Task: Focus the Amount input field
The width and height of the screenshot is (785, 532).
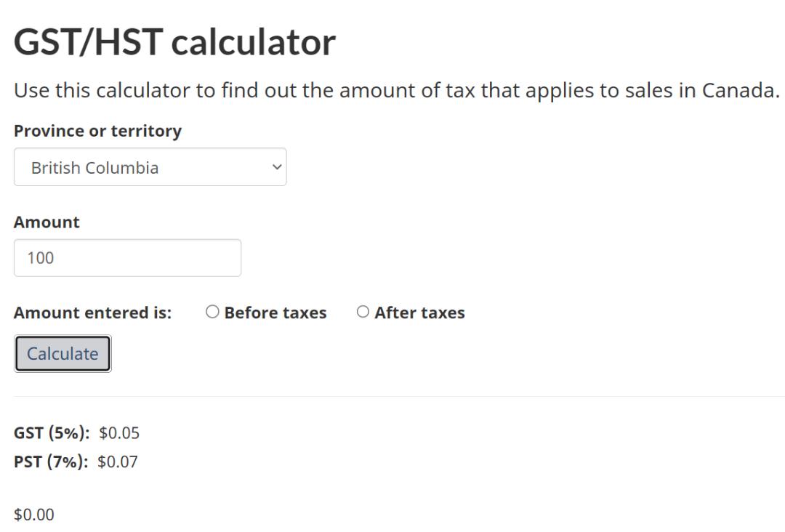Action: click(127, 258)
